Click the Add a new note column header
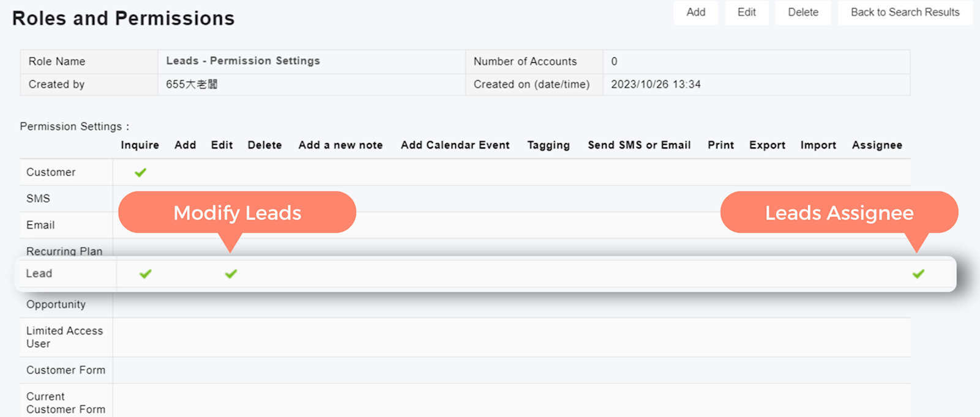Image resolution: width=980 pixels, height=417 pixels. (x=340, y=145)
